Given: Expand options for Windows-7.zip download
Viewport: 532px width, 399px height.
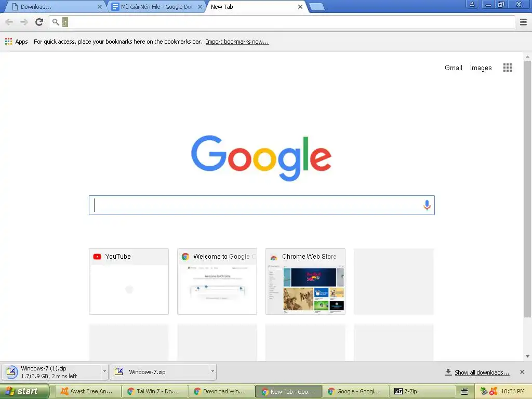Looking at the screenshot, I should click(x=212, y=371).
